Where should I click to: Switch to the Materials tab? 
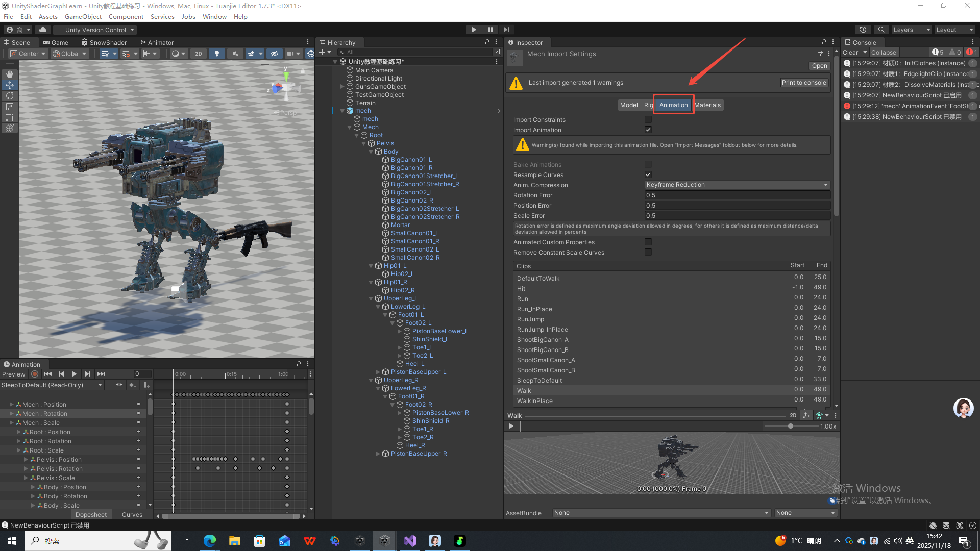707,105
